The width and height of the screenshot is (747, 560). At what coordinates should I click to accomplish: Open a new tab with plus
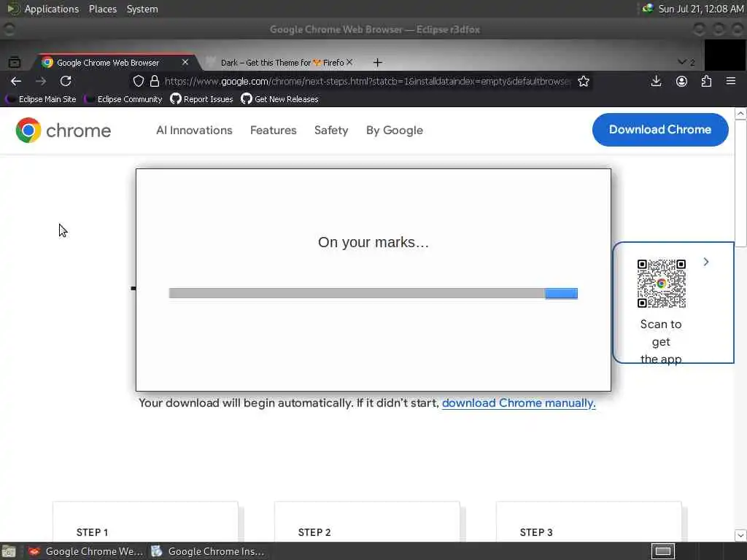tap(377, 63)
